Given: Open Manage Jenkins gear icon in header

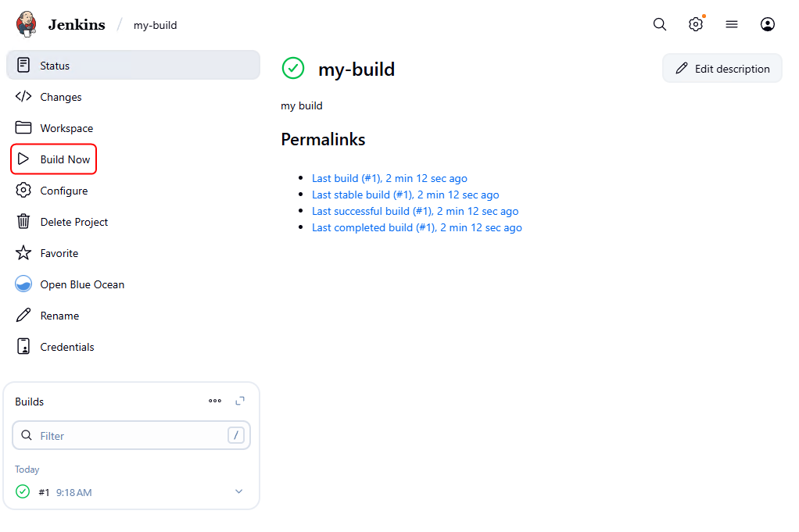Looking at the screenshot, I should pos(696,24).
